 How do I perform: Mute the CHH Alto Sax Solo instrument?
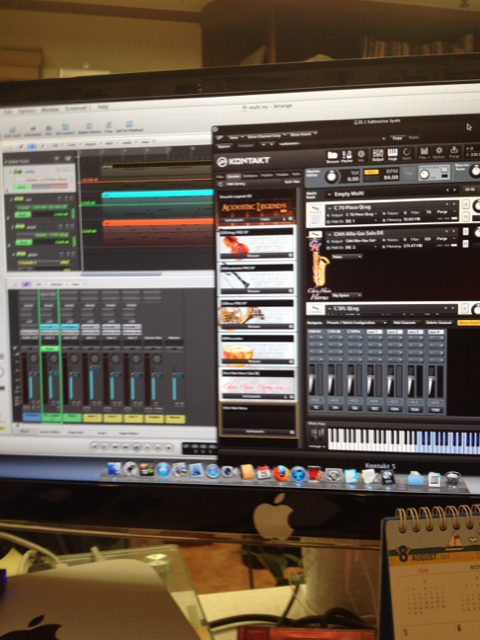coord(465,243)
